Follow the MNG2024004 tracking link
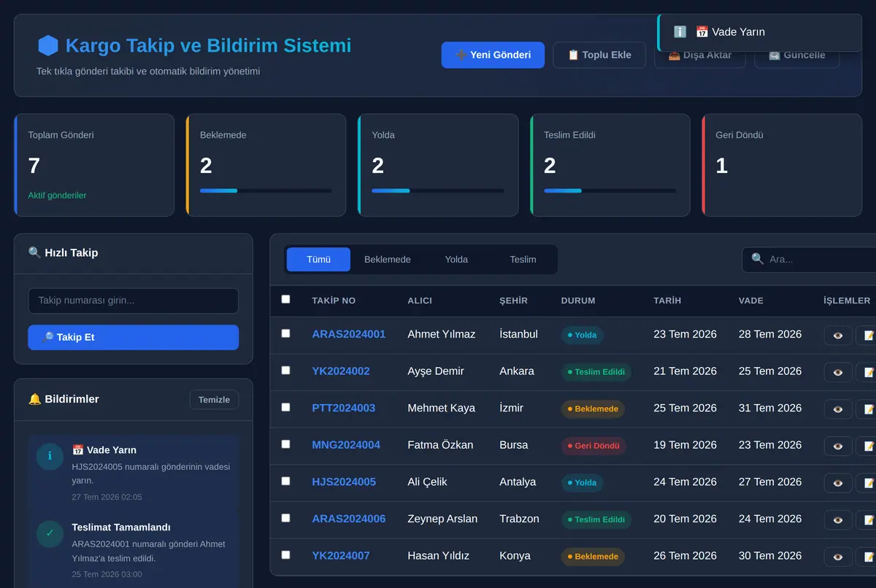The width and height of the screenshot is (876, 588). (346, 445)
